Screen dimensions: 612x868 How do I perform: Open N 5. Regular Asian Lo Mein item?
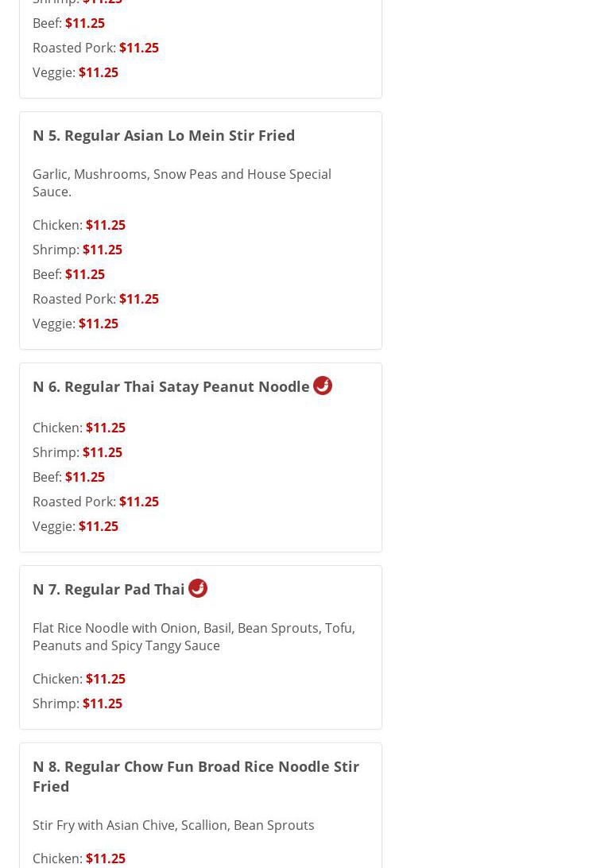[164, 135]
